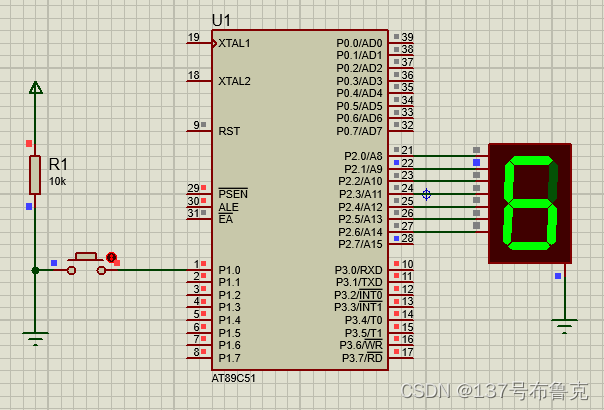Click the P2.5/A13 pin label
Viewport: 604px width, 410px height.
click(361, 219)
